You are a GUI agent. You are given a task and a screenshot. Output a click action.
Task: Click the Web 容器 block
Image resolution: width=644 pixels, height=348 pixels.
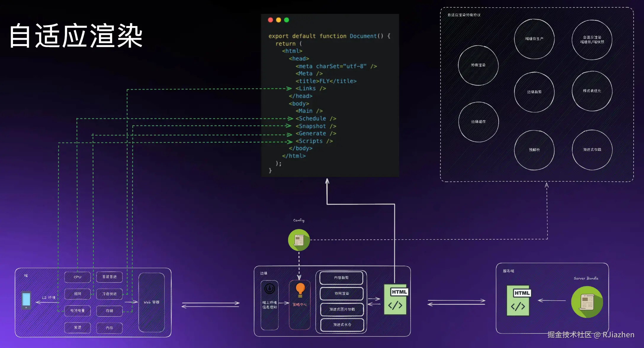coord(152,302)
